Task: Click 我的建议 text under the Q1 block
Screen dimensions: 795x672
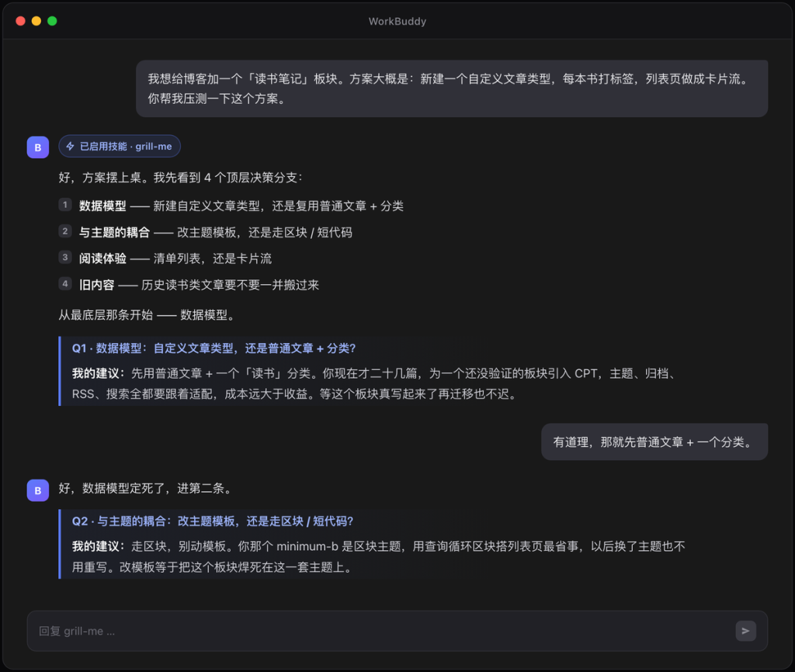Action: (x=99, y=373)
